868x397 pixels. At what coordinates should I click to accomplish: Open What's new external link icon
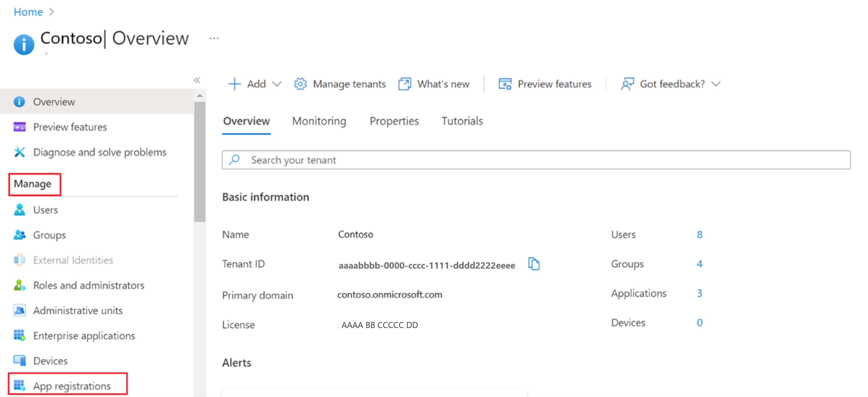[405, 84]
